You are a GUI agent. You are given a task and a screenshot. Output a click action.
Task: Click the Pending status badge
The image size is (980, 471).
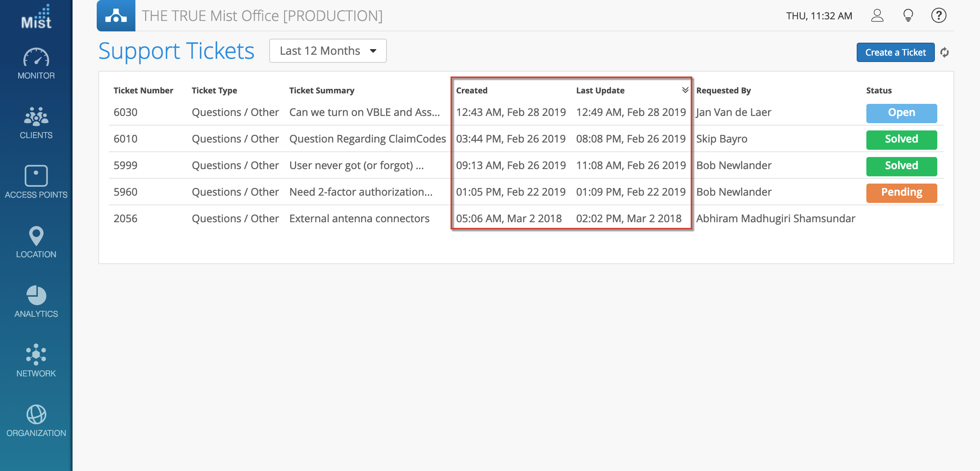point(901,192)
